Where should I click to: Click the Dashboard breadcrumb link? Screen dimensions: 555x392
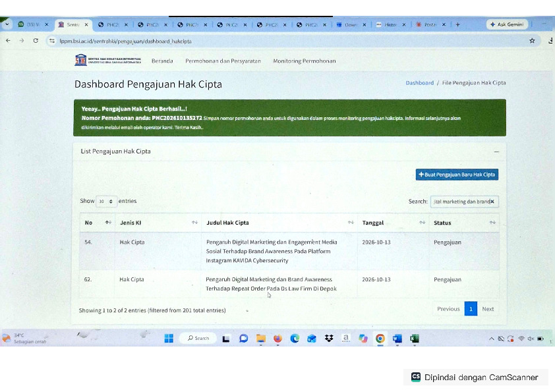tap(419, 83)
